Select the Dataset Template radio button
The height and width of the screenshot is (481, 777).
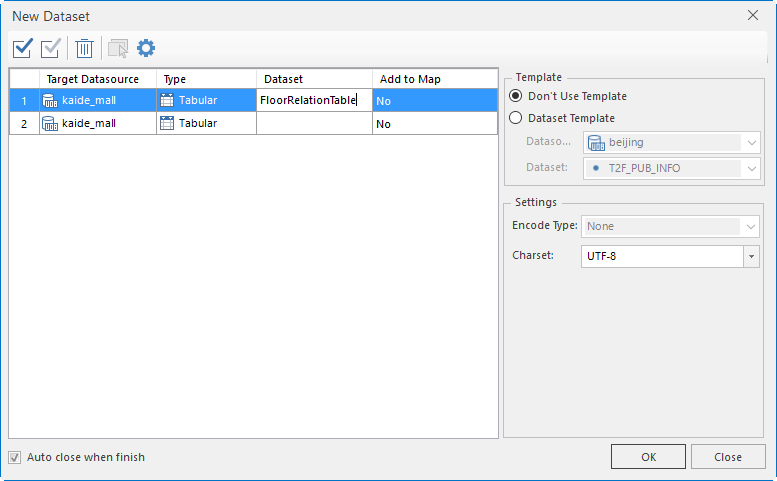(x=516, y=118)
